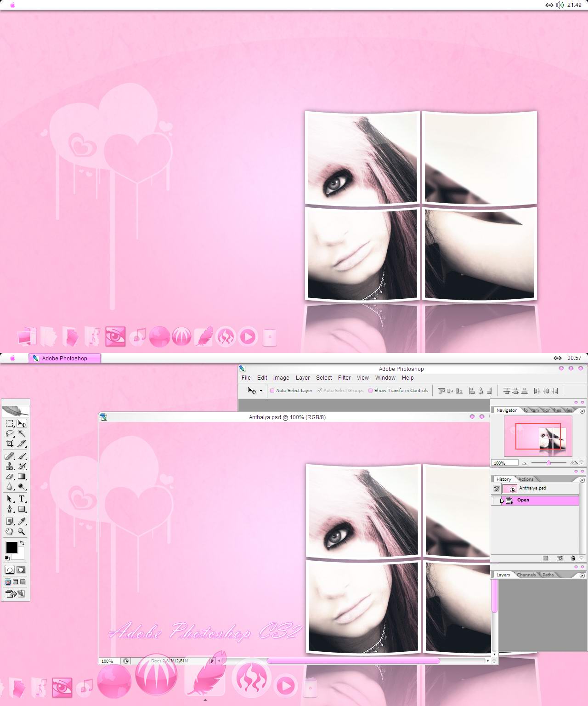Click Navigator zoom out button

524,463
